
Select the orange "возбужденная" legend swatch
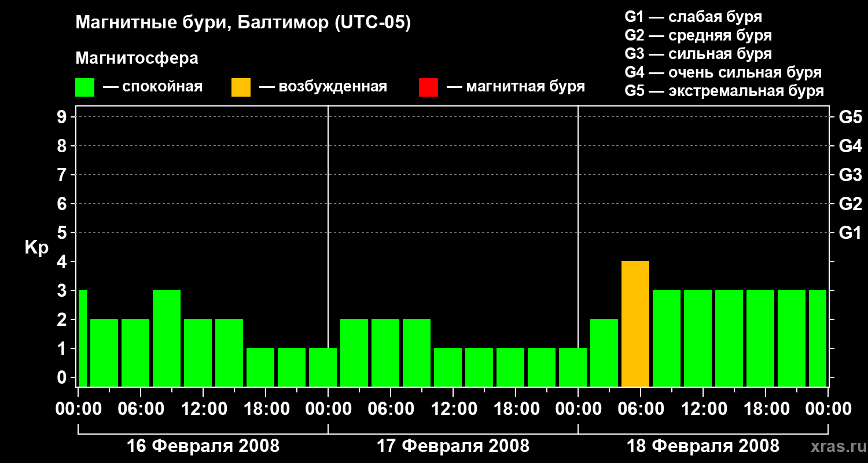241,87
